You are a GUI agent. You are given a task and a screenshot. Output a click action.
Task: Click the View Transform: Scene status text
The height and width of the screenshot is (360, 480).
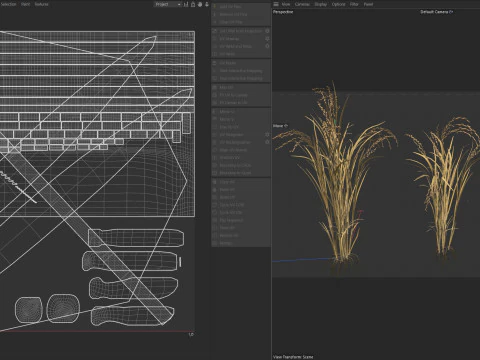pos(293,357)
